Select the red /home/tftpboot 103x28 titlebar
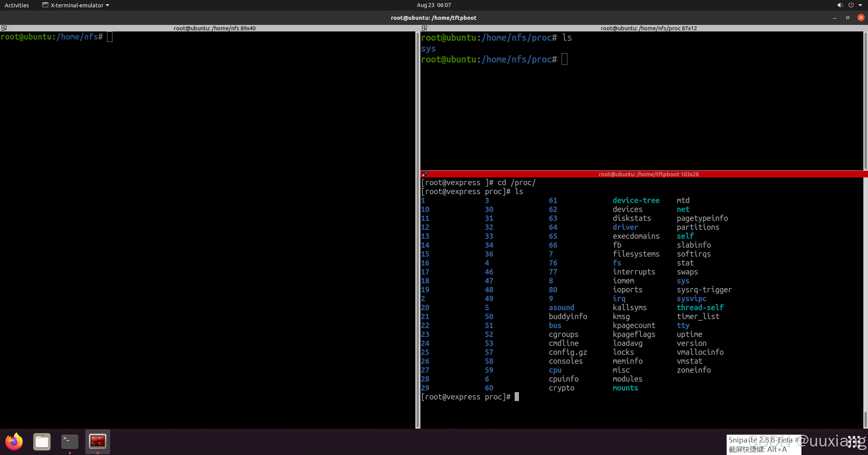This screenshot has width=868, height=455. pos(648,174)
